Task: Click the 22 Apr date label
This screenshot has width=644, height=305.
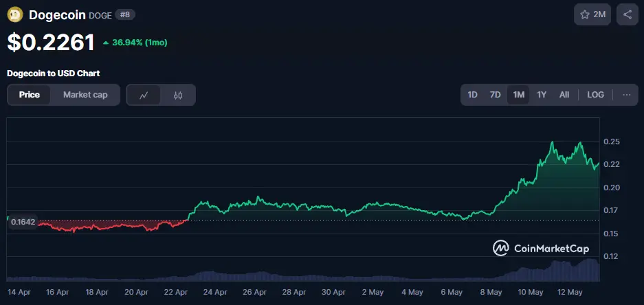Action: (176, 292)
